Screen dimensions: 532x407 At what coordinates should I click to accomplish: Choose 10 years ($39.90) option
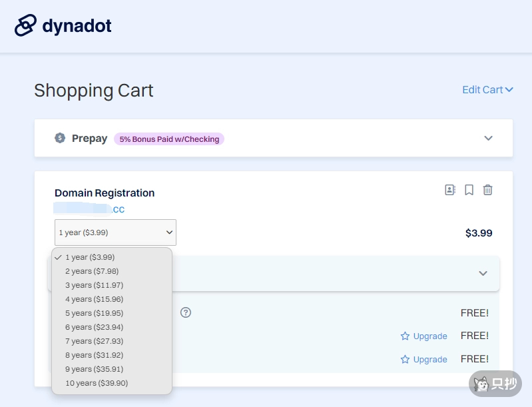coord(97,383)
